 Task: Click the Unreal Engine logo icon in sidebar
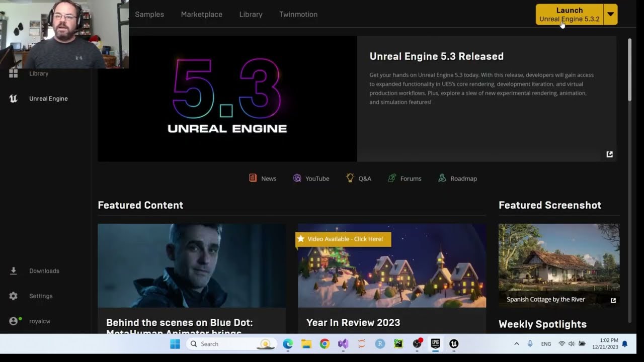click(x=14, y=99)
